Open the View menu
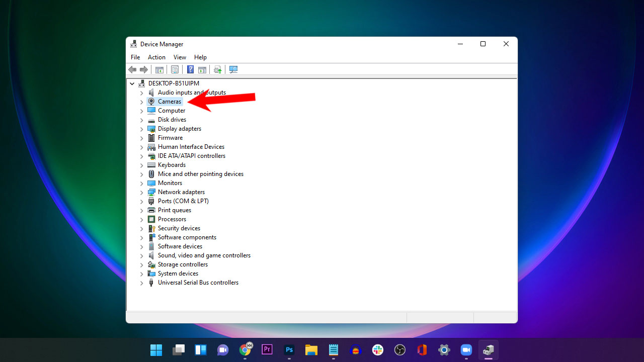This screenshot has height=362, width=644. tap(180, 57)
